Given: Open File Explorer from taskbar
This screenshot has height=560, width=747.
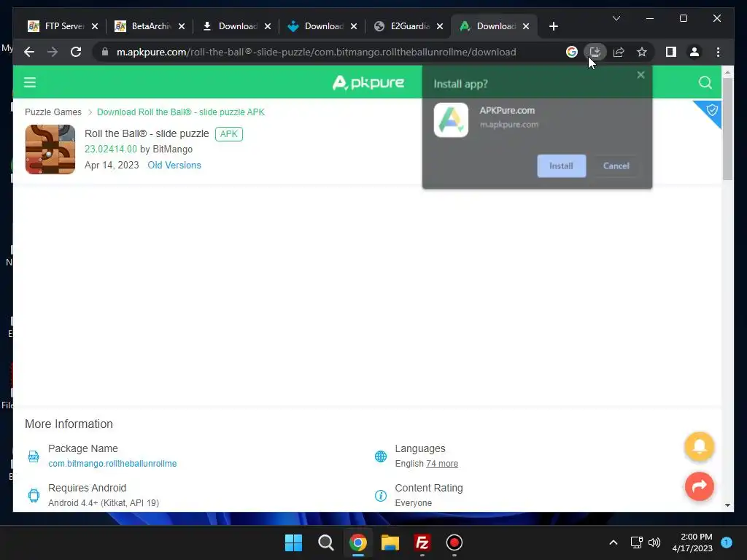Looking at the screenshot, I should [390, 542].
